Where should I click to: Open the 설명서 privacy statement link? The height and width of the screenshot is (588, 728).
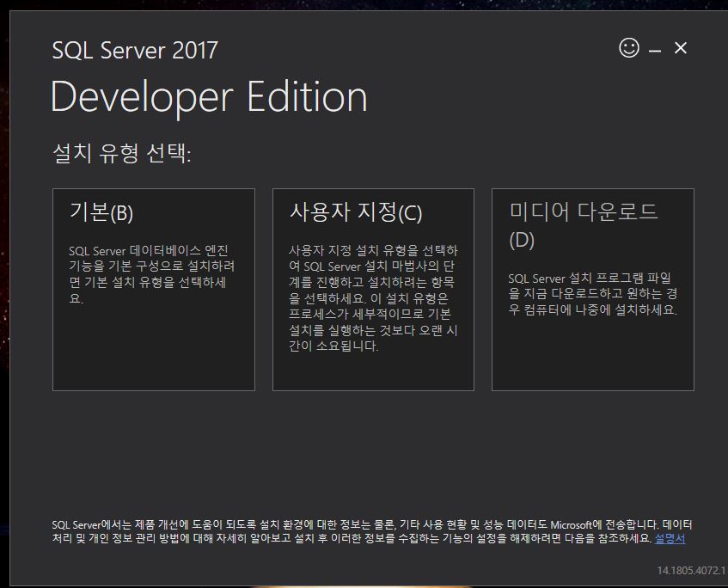click(670, 539)
